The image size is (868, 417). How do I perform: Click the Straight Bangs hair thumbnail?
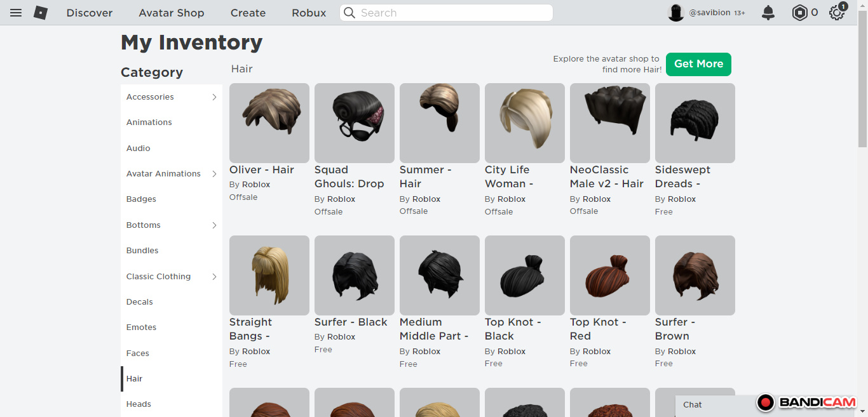(269, 275)
